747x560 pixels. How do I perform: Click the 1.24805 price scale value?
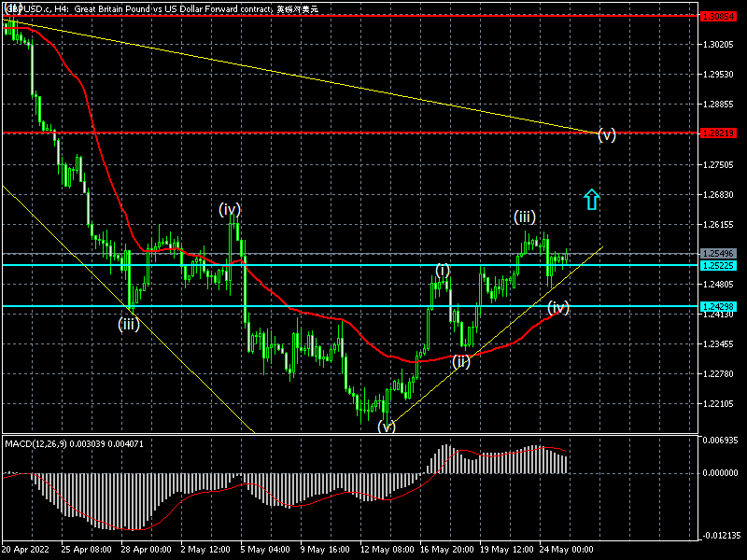coord(718,285)
